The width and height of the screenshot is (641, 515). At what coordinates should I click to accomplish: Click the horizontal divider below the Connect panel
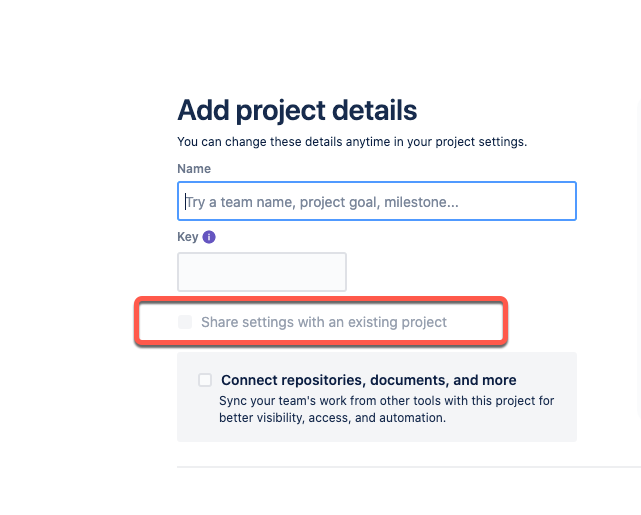click(409, 467)
